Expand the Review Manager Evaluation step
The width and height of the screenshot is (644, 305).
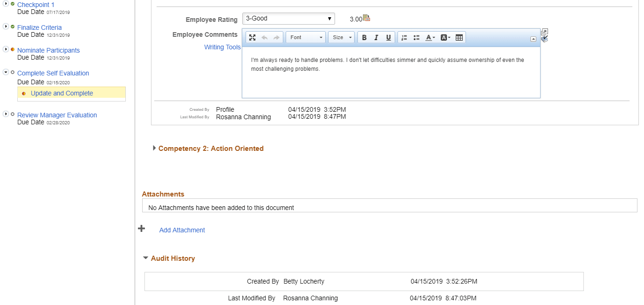[x=6, y=114]
